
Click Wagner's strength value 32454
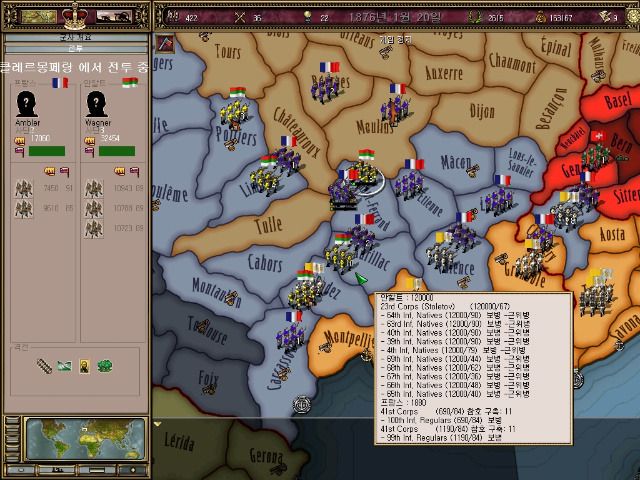pos(109,138)
